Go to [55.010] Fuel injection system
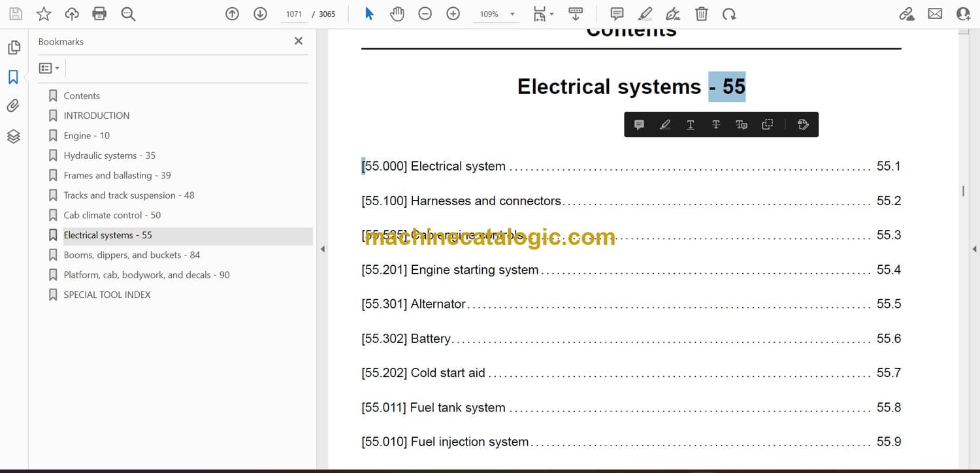 click(x=631, y=442)
